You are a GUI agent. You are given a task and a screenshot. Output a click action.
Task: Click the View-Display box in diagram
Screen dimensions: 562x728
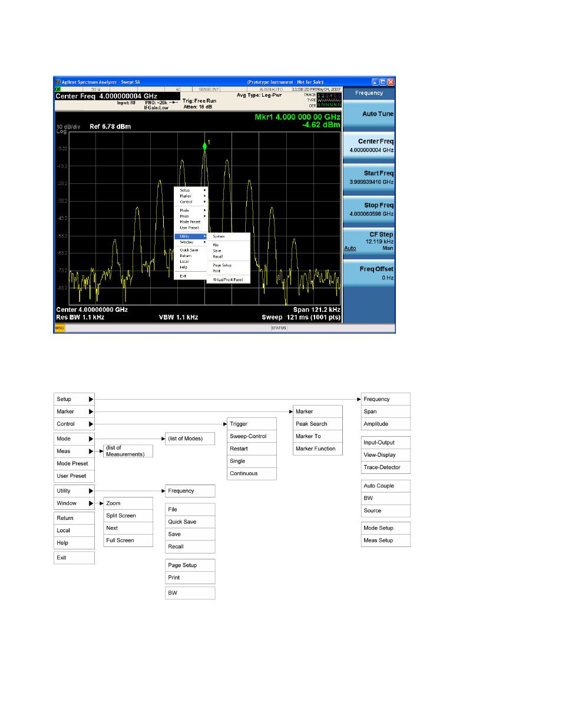click(386, 454)
